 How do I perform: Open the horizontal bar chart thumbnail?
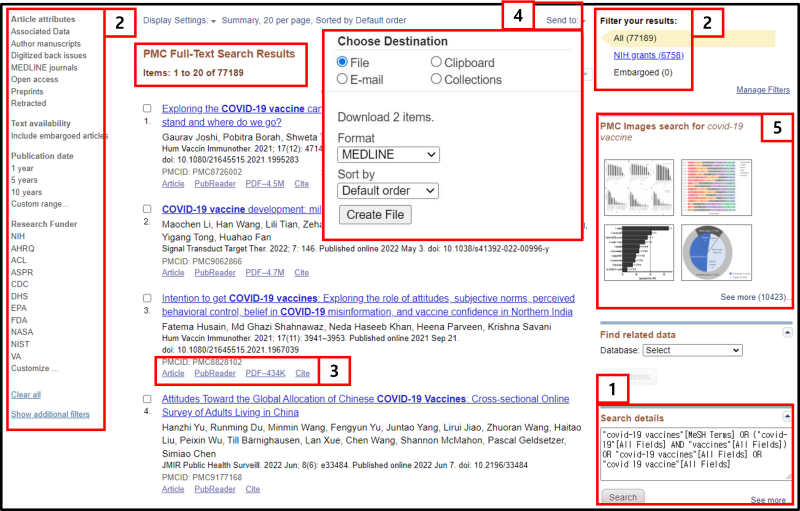click(639, 252)
